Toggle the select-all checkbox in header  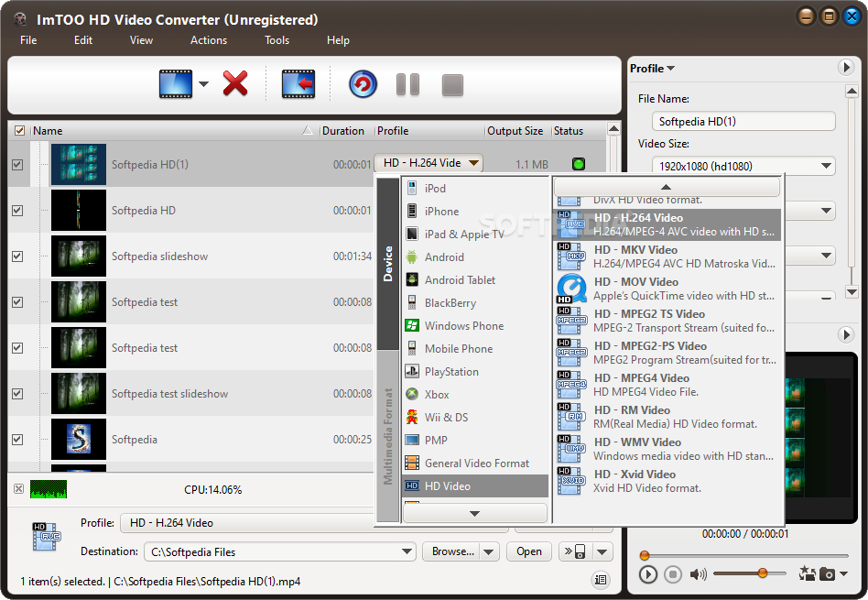tap(19, 131)
